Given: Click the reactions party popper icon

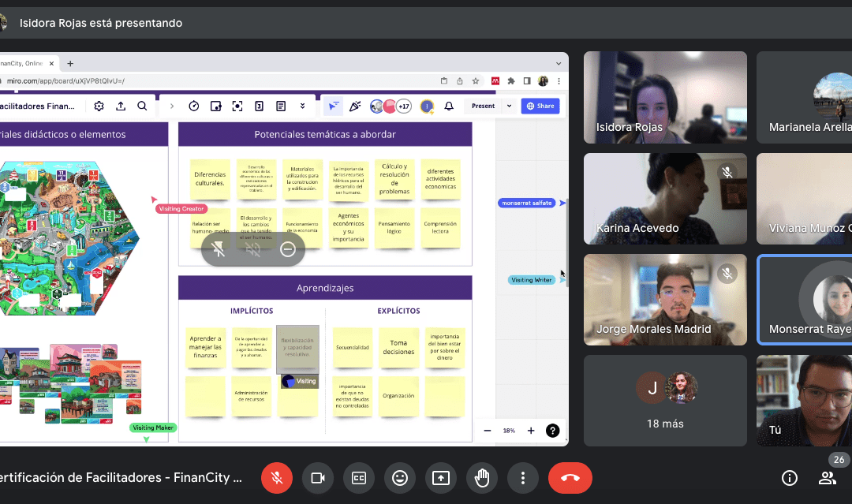Looking at the screenshot, I should [x=355, y=106].
